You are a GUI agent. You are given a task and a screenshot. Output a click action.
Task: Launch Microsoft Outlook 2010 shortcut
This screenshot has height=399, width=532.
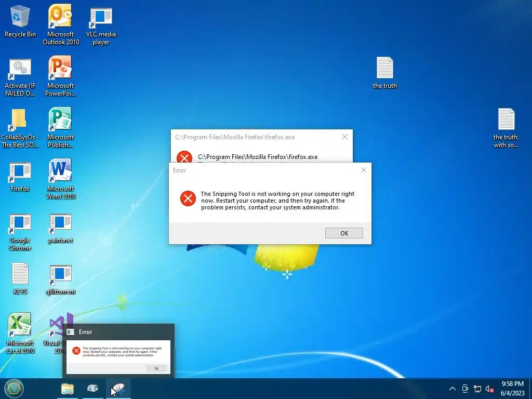[60, 24]
